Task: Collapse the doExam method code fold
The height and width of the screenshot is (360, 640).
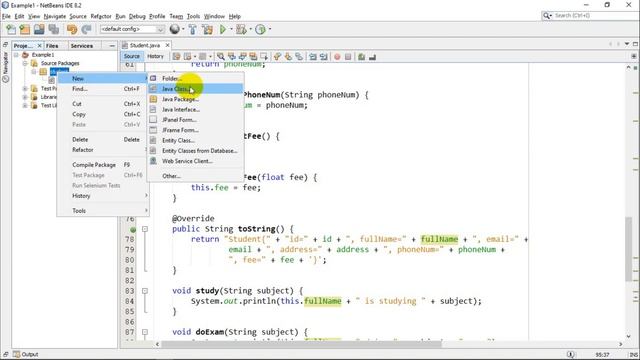Action: point(145,332)
